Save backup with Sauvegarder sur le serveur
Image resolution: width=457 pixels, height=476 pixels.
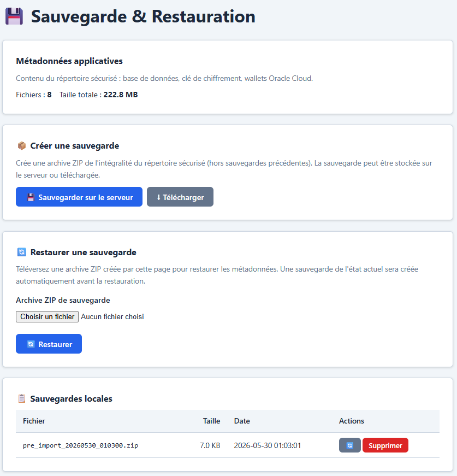[x=79, y=197]
